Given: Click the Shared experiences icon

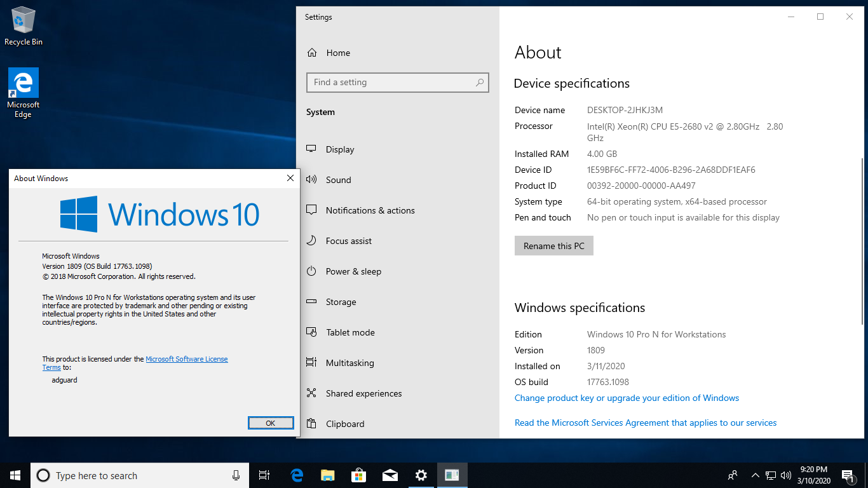Looking at the screenshot, I should point(311,393).
